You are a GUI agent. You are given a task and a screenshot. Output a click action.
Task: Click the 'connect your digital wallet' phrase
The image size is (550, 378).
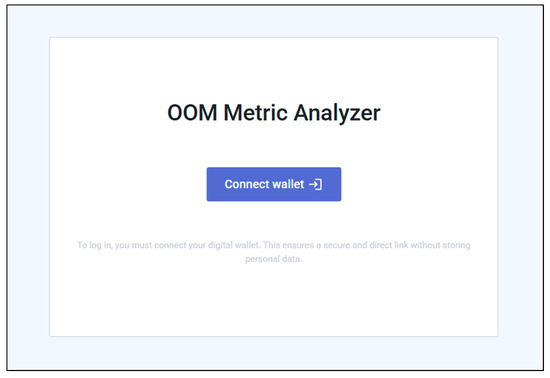point(206,245)
